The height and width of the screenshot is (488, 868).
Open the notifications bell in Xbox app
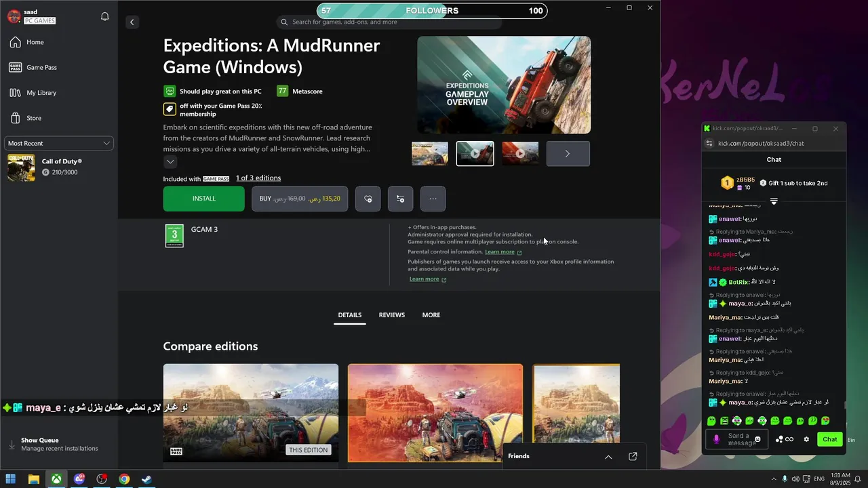(x=104, y=16)
